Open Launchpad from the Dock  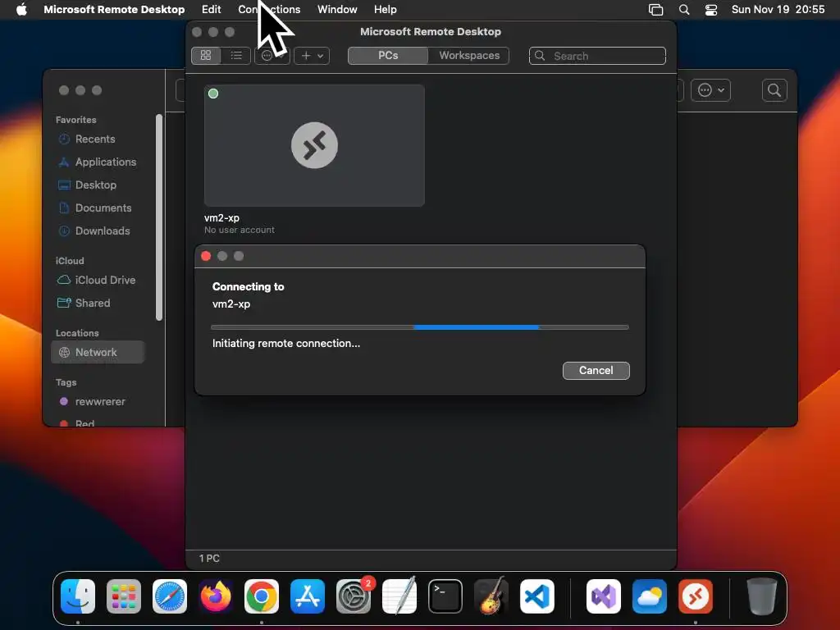[x=124, y=596]
